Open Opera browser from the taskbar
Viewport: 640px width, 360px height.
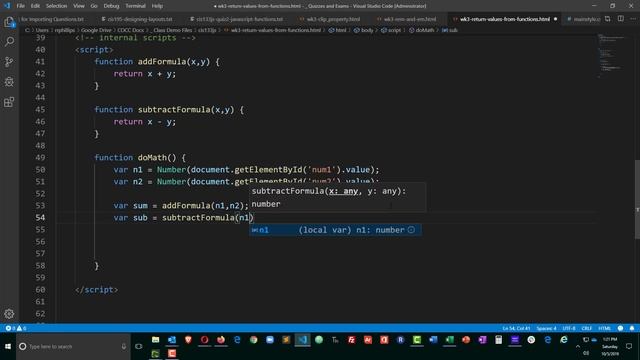[204, 340]
